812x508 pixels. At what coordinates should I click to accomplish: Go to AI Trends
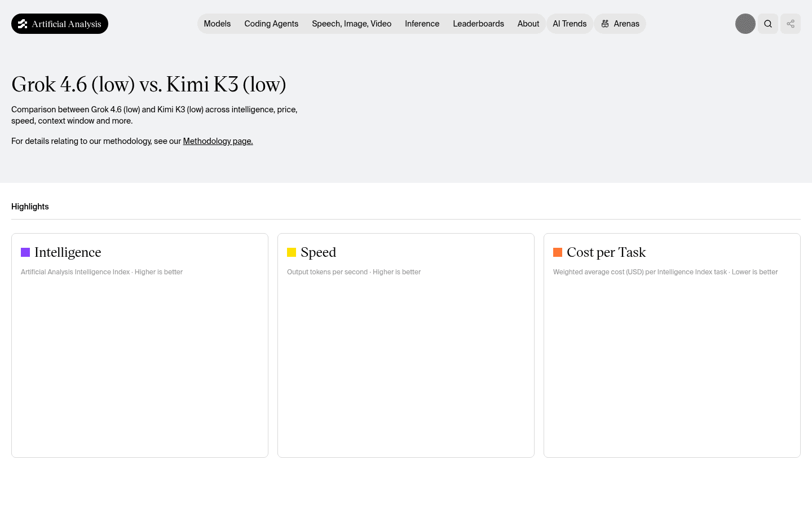(x=570, y=24)
